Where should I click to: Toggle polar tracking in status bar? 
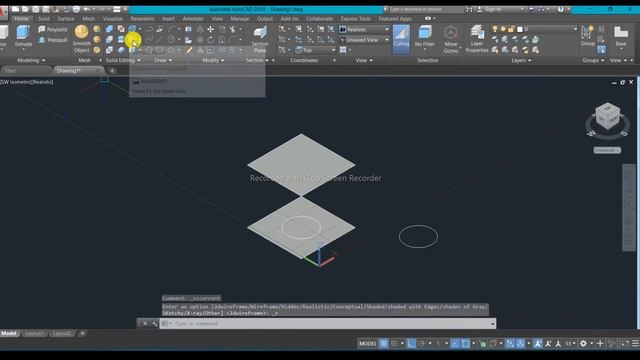pos(422,344)
